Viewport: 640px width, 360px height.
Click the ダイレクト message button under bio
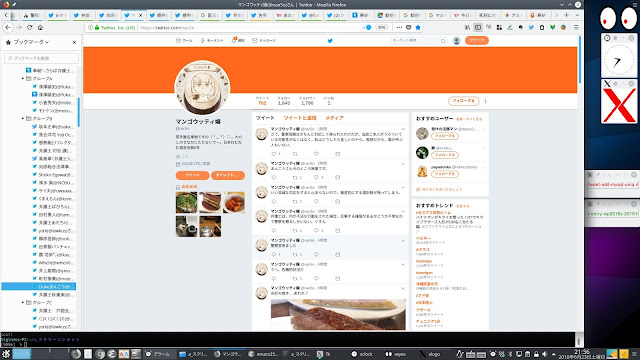coord(228,175)
